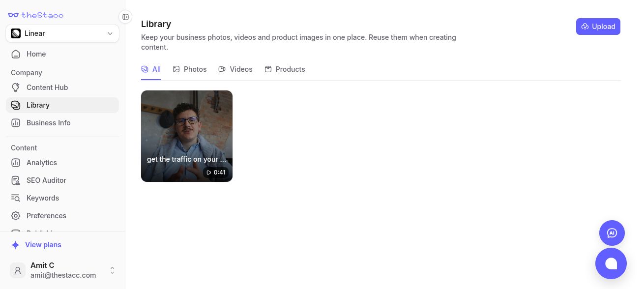Click the Upload button
The image size is (644, 289).
(598, 27)
